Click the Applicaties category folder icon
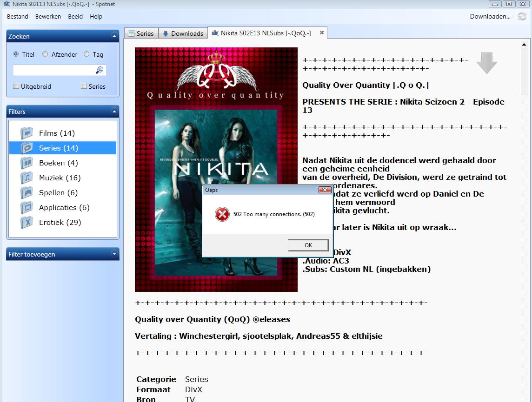This screenshot has width=532, height=402. [x=27, y=207]
